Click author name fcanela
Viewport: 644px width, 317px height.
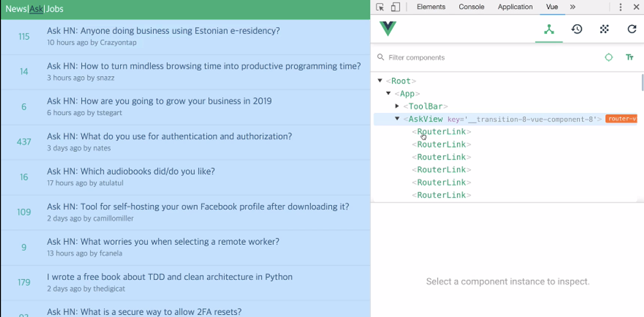point(111,253)
